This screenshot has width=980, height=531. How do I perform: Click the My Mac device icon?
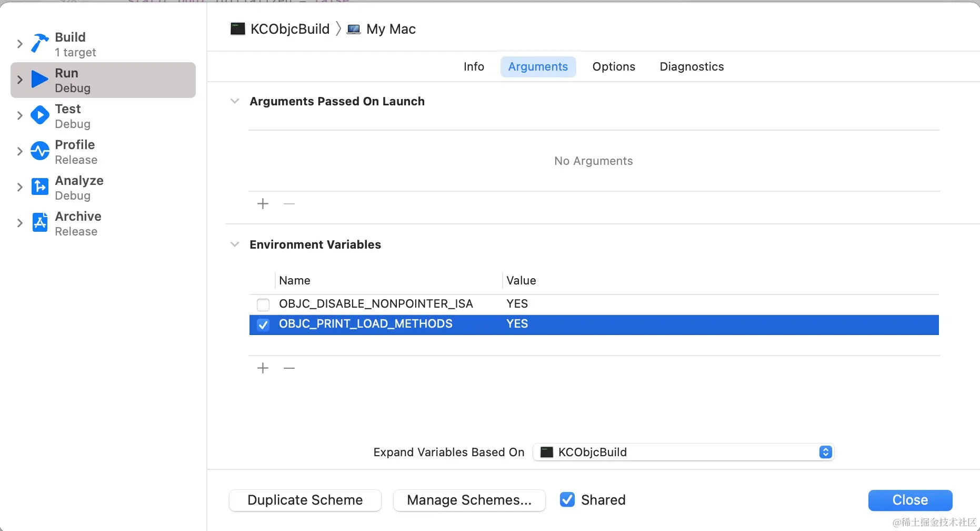(353, 29)
